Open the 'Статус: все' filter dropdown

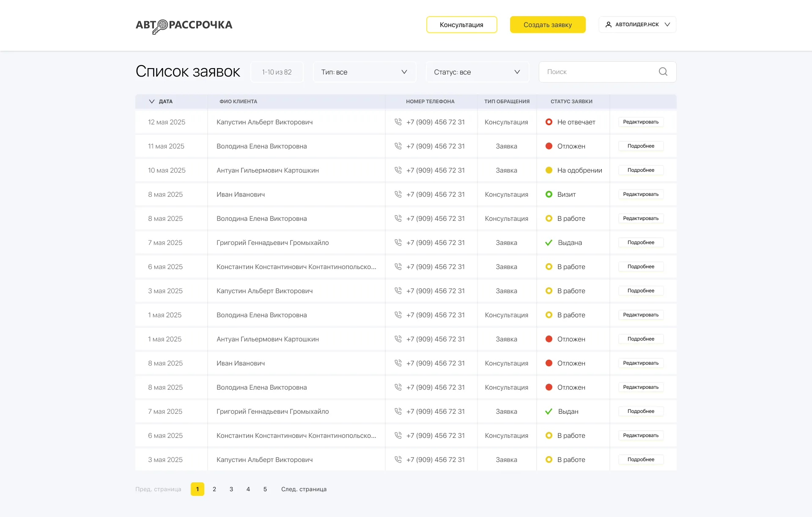(477, 72)
